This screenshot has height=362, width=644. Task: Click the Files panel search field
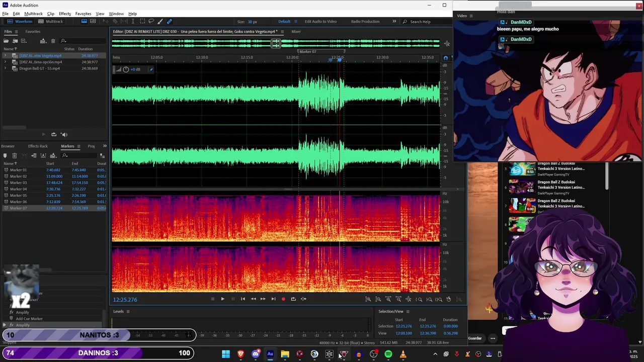click(x=83, y=41)
